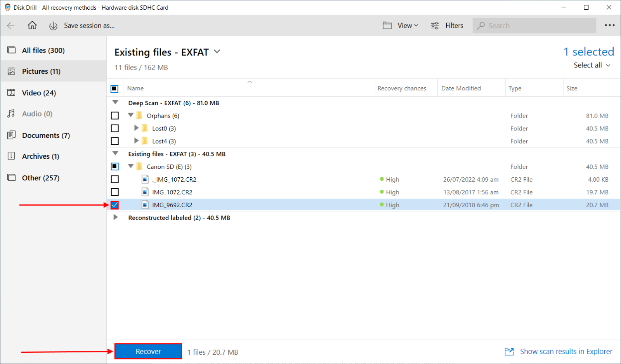Check the Orphans folder checkbox

114,115
